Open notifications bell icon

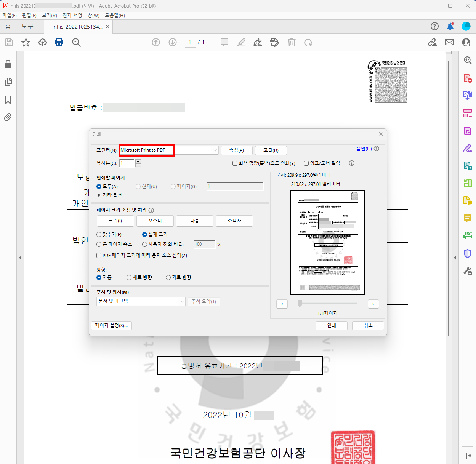coord(450,26)
